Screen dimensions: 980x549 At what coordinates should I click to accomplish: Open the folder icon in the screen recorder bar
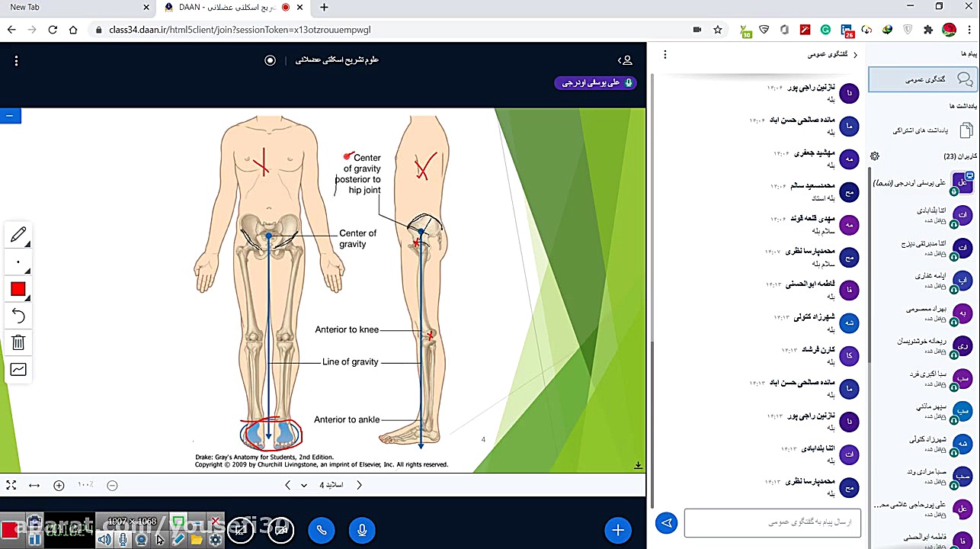pos(197,540)
